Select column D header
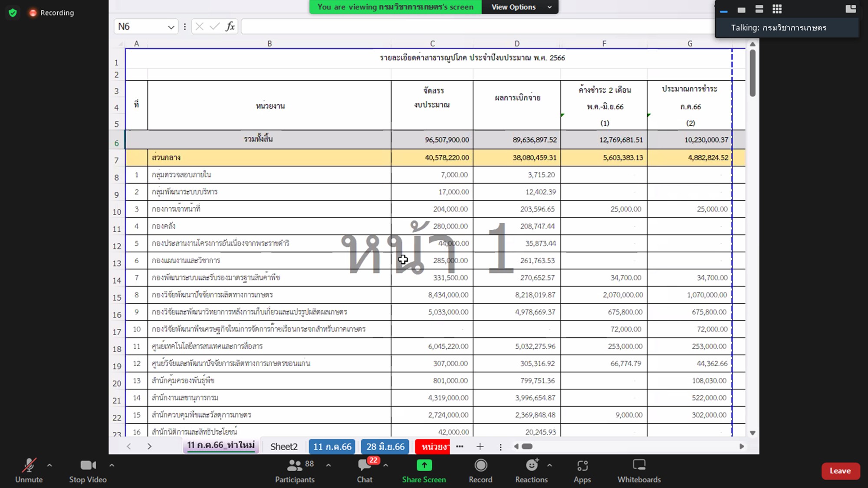868x488 pixels. (517, 43)
